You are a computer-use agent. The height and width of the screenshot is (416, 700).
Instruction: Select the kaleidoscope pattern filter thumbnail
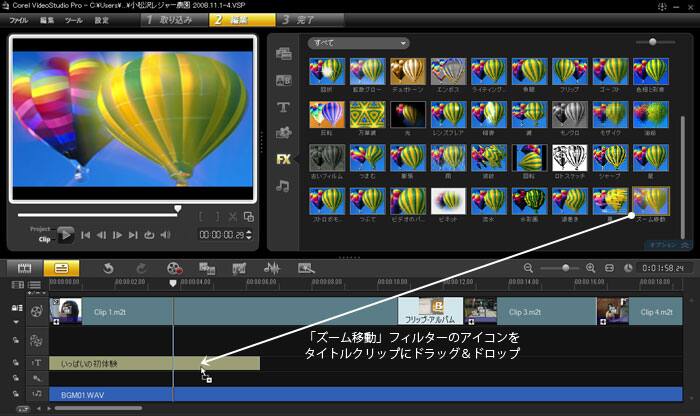[x=367, y=115]
